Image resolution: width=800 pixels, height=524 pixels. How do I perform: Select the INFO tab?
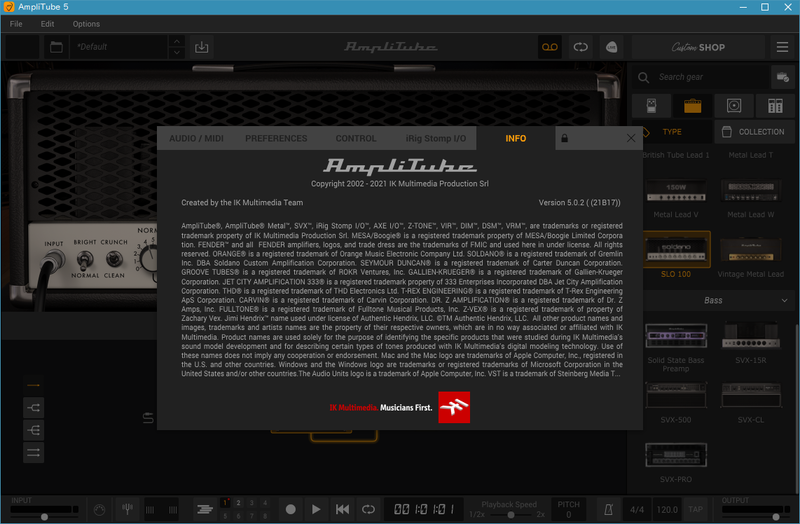(x=516, y=138)
